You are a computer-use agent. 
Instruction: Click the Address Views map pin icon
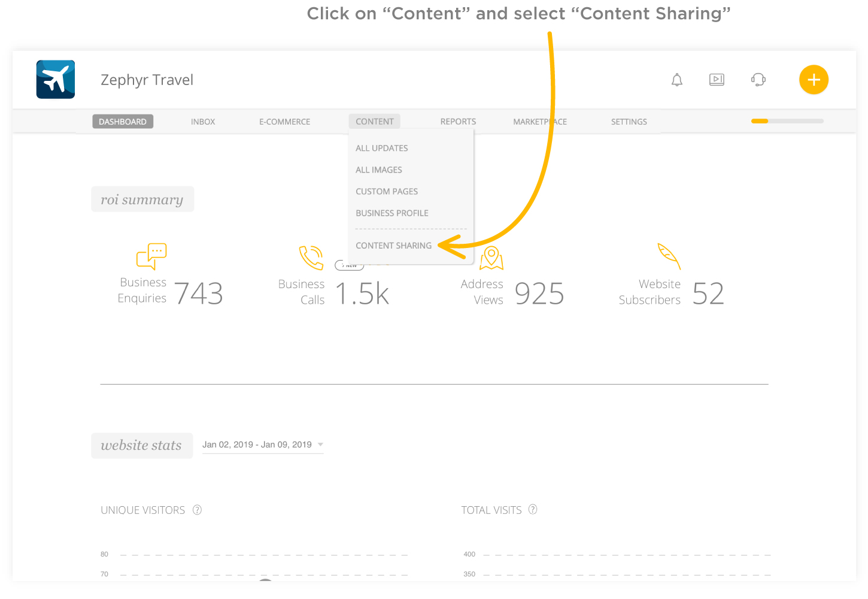[x=491, y=258]
